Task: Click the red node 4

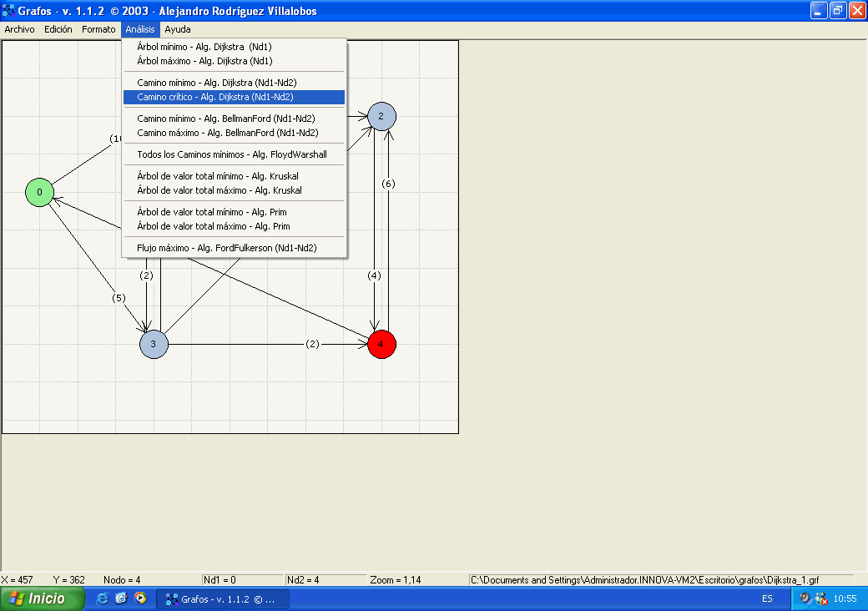Action: 381,344
